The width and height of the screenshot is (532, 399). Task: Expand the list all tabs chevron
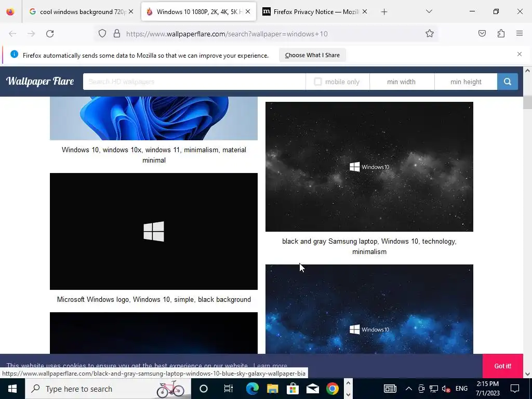429,11
